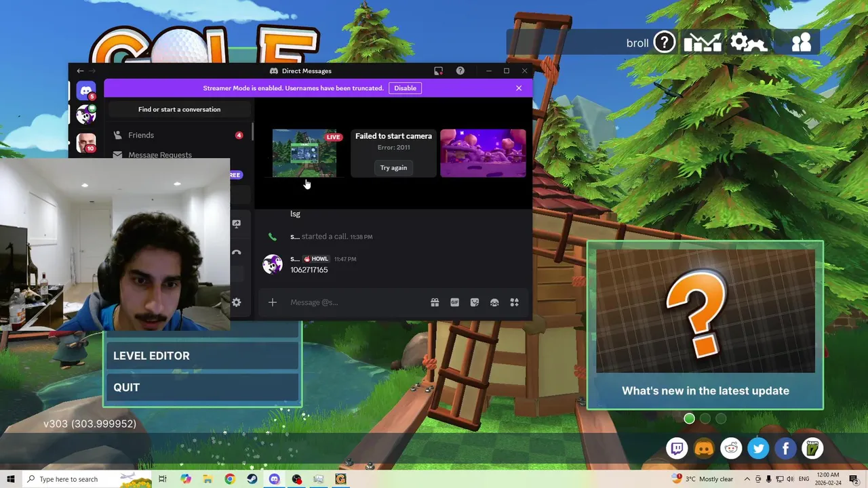Click the user avatar beside the 11:47 PM message
Screen dimensions: 868x488
(273, 264)
